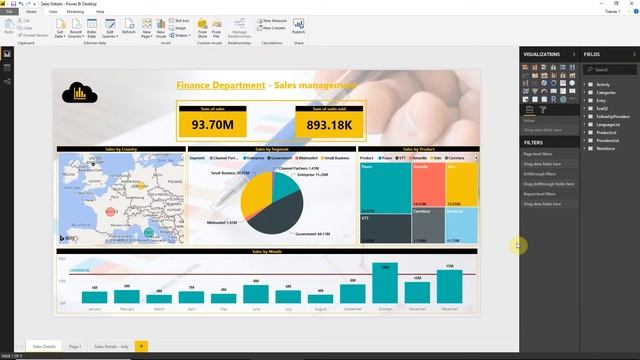Open the Fields well tab in Visualizations
The width and height of the screenshot is (640, 360).
coord(529,109)
